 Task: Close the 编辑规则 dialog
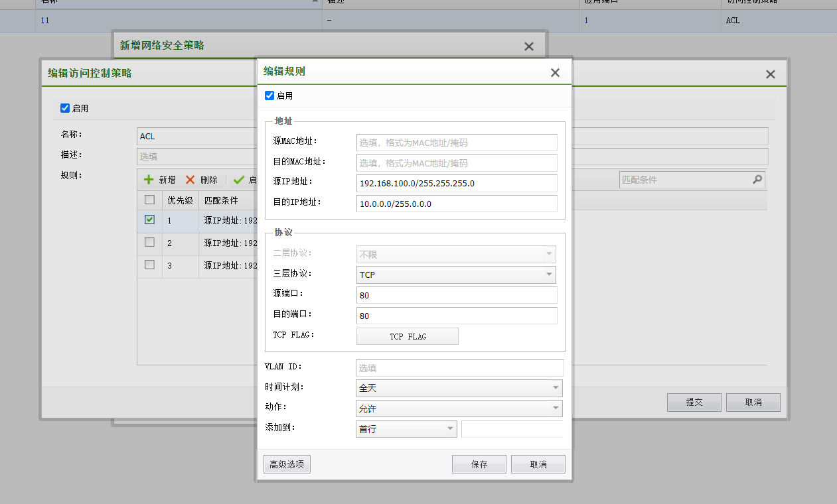coord(555,72)
